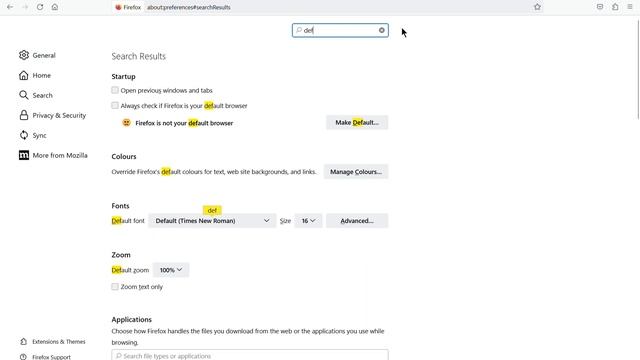
Task: Enable Zoom text only checkbox
Action: (115, 287)
